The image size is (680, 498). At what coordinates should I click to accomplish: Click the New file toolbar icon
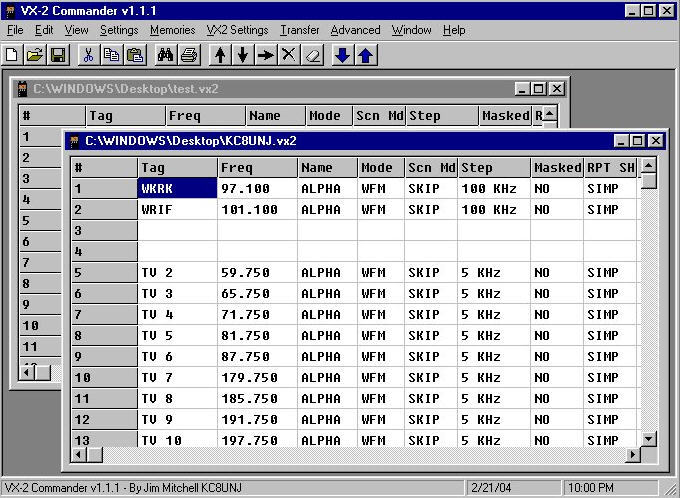pos(13,55)
